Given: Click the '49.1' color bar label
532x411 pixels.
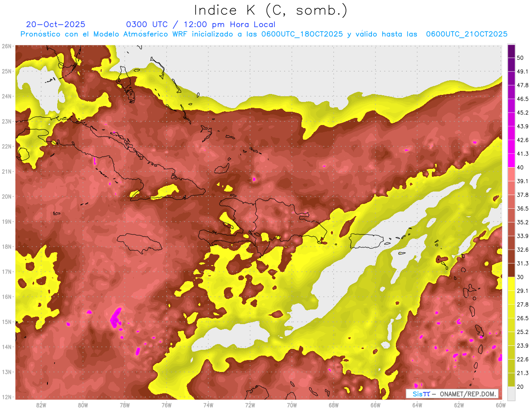Looking at the screenshot, I should tap(523, 71).
